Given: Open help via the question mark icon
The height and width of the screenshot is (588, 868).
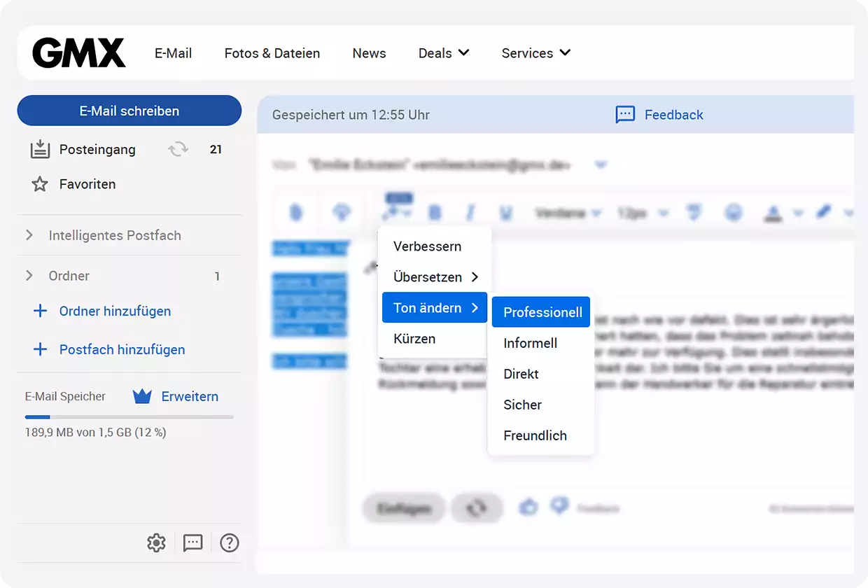Looking at the screenshot, I should [x=230, y=542].
